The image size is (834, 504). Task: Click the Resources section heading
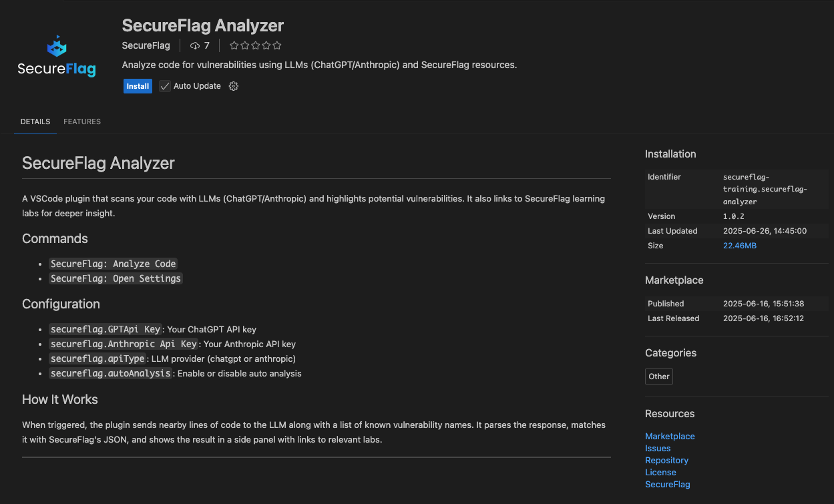coord(670,413)
